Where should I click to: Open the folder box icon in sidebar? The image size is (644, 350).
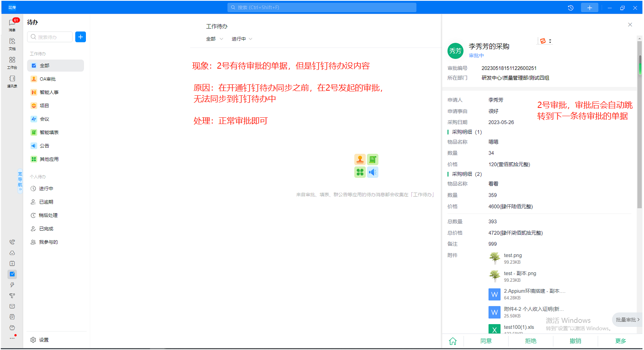click(x=12, y=328)
